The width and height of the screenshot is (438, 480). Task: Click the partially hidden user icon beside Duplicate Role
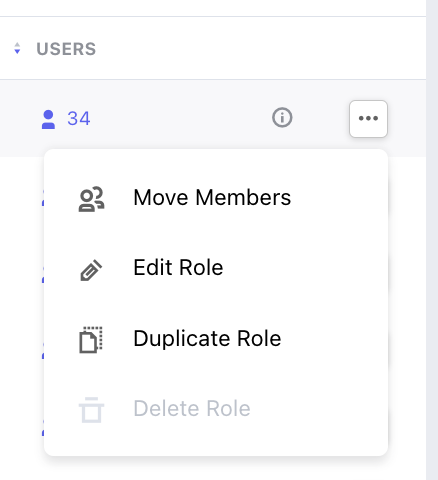43,351
